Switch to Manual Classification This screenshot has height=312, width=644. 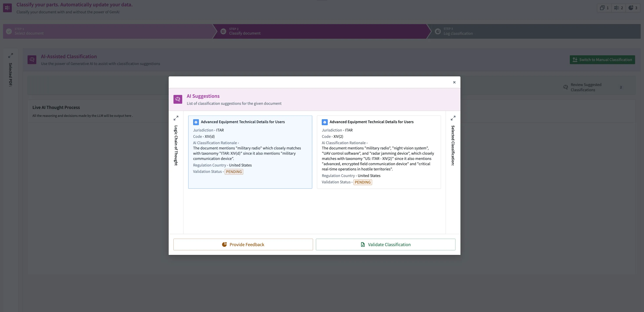[602, 60]
